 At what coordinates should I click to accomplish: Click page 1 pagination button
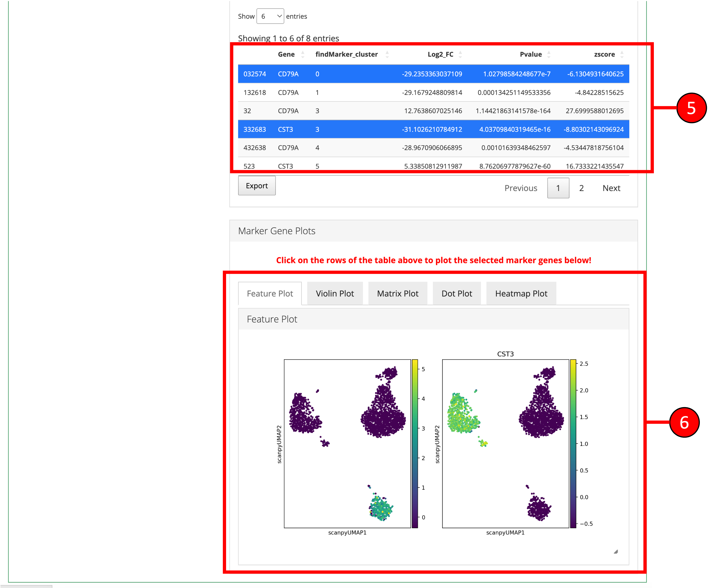point(558,188)
